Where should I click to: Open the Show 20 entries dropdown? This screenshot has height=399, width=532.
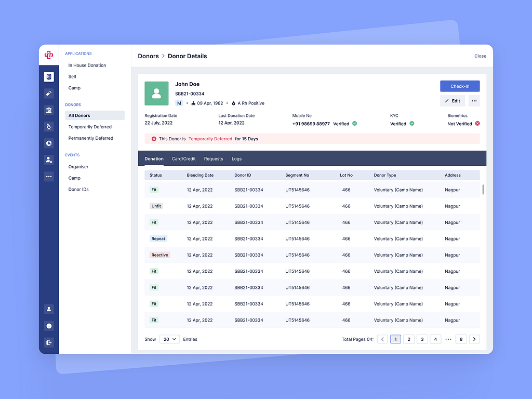pos(169,339)
